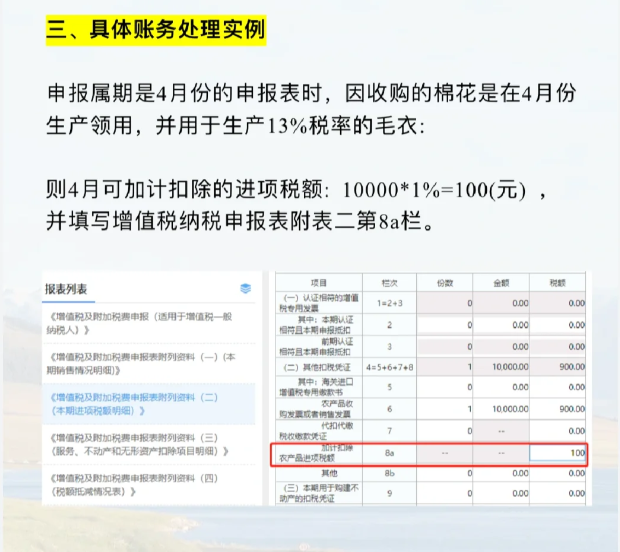The image size is (620, 552).
Task: Click the row 5 份数 input field
Action: tap(444, 387)
